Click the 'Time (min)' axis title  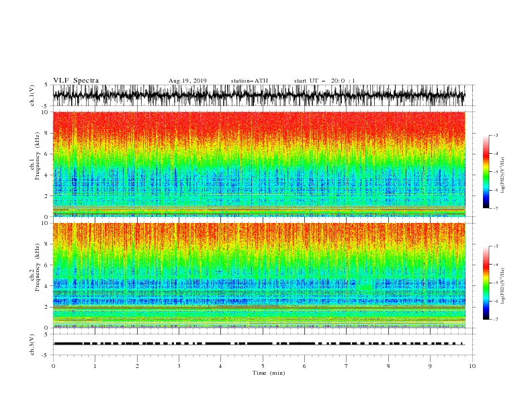[269, 373]
